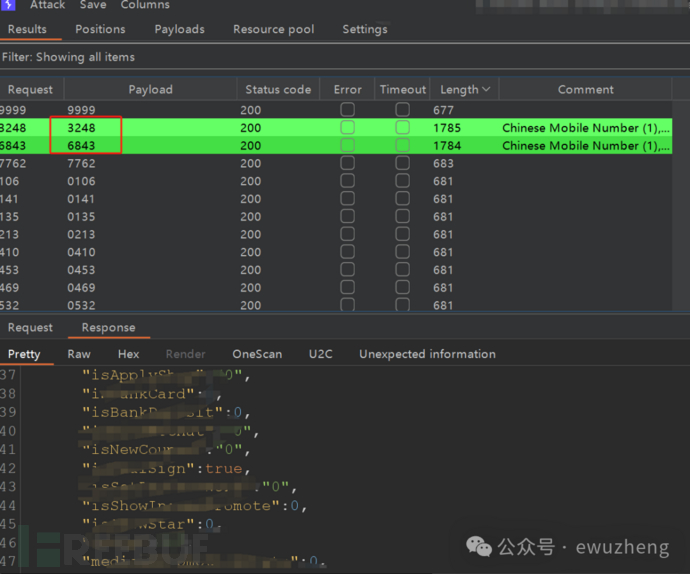Toggle Error checkbox for payload 9999 row
Image resolution: width=690 pixels, height=574 pixels.
point(347,110)
